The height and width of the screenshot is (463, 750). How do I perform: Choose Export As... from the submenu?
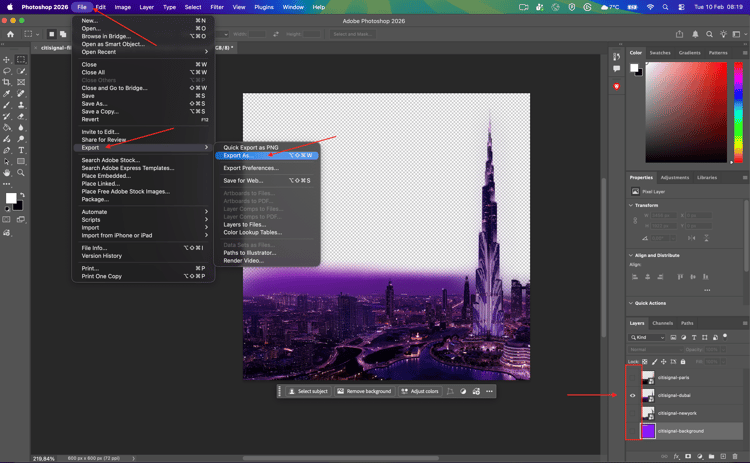coord(238,155)
